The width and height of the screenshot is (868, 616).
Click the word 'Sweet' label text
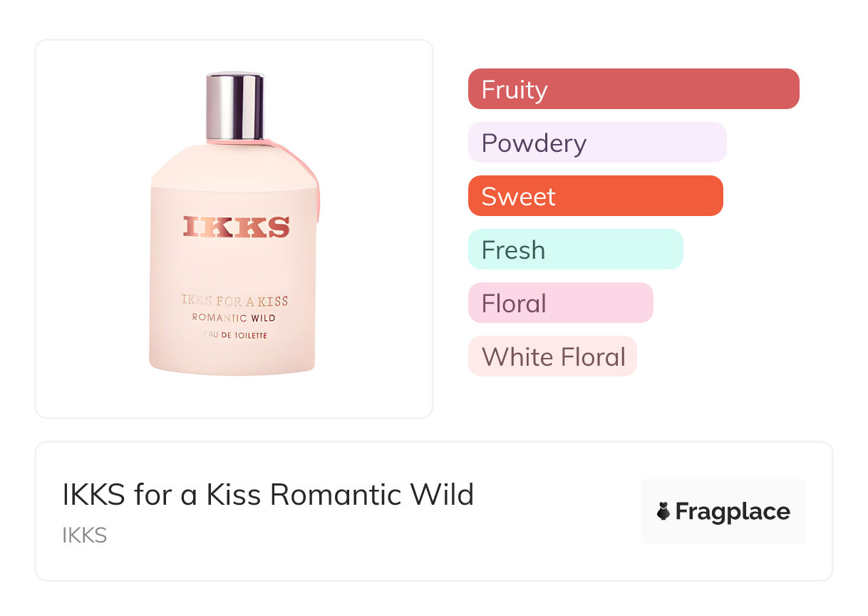click(518, 197)
